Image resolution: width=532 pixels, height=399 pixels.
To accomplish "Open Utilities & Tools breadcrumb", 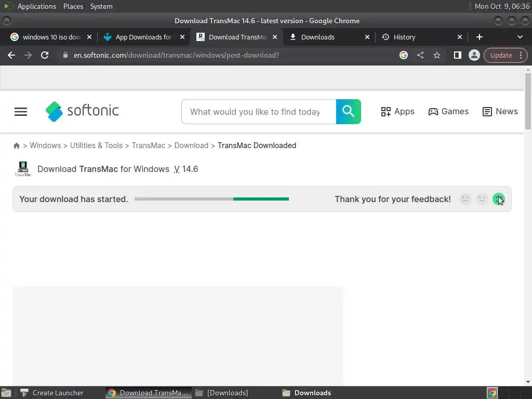I will (x=96, y=145).
